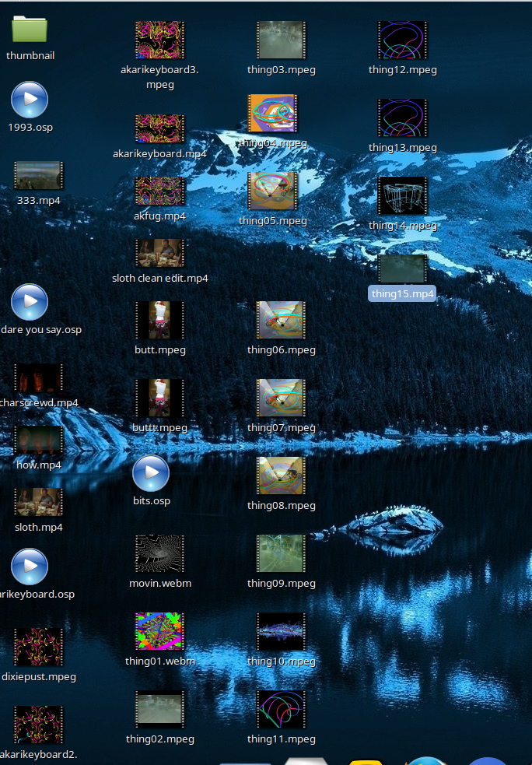Viewport: 532px width, 765px height.
Task: Select the thing03.mpeg video icon
Action: (282, 40)
